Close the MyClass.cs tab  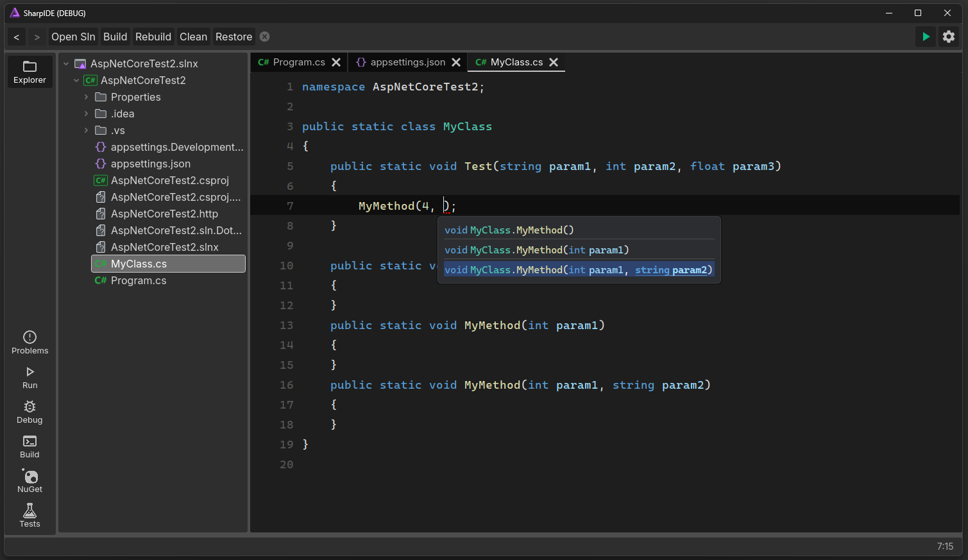[554, 62]
